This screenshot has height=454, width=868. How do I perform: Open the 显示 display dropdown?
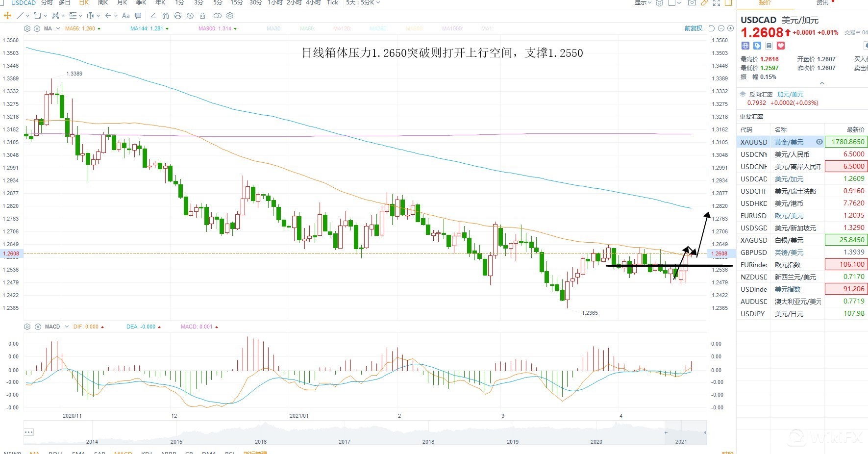[x=643, y=2]
